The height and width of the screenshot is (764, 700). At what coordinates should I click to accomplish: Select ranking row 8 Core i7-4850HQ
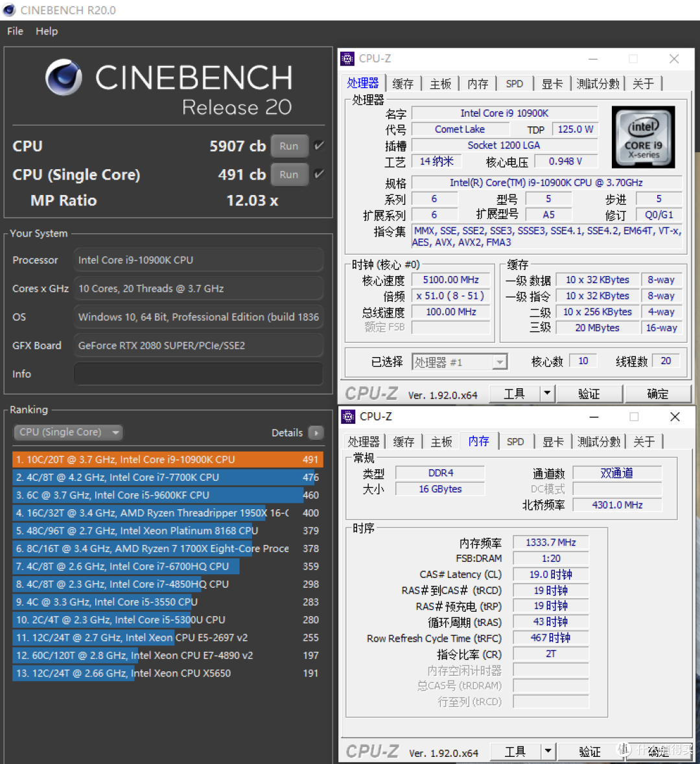click(168, 584)
